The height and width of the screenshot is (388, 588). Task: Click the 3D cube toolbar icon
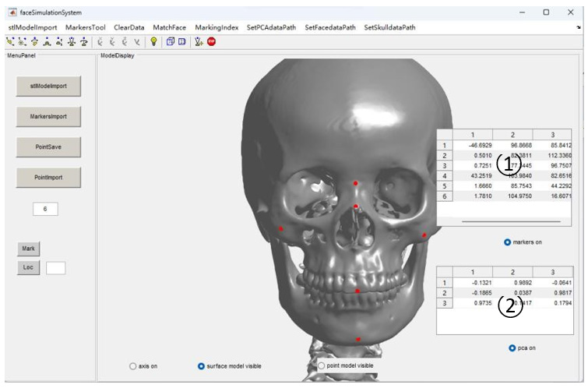click(x=171, y=42)
